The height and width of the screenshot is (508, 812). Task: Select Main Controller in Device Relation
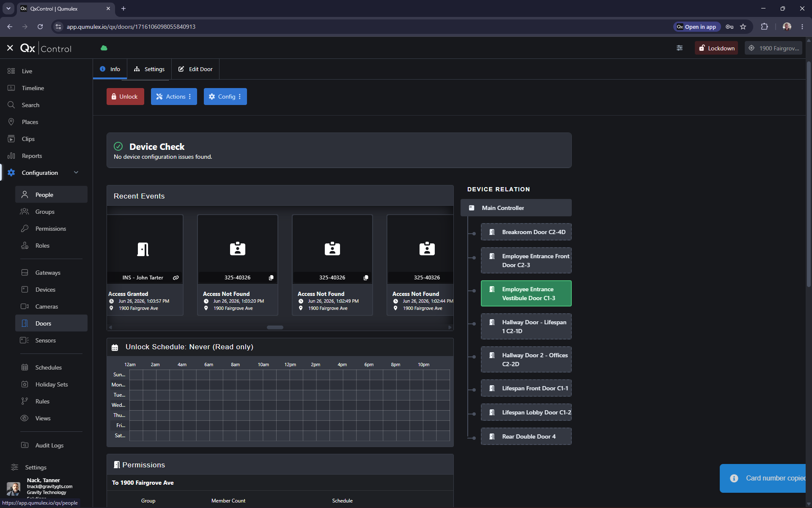(x=516, y=208)
